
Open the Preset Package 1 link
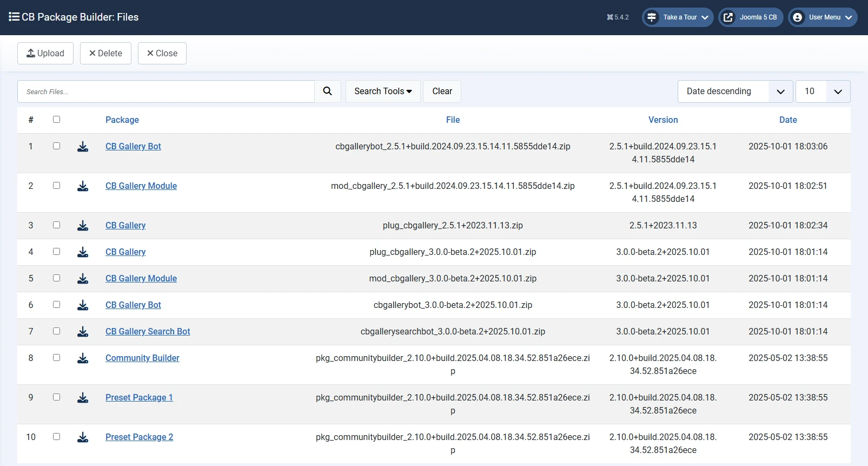[x=139, y=398]
